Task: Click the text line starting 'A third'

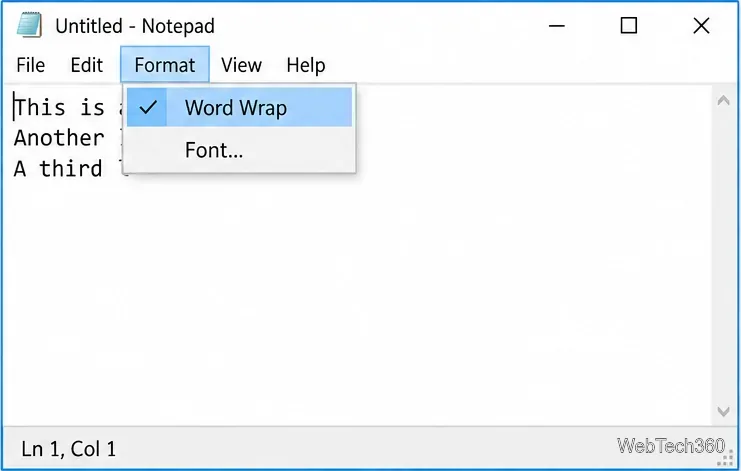Action: (67, 169)
